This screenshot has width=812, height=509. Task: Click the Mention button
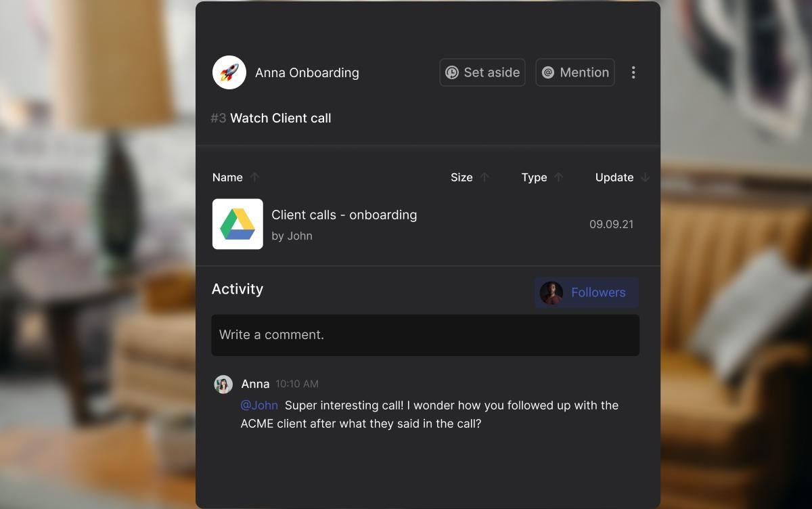point(575,72)
